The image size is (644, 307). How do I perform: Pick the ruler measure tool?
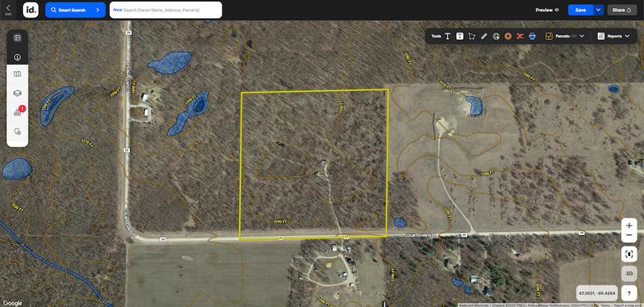click(x=484, y=36)
